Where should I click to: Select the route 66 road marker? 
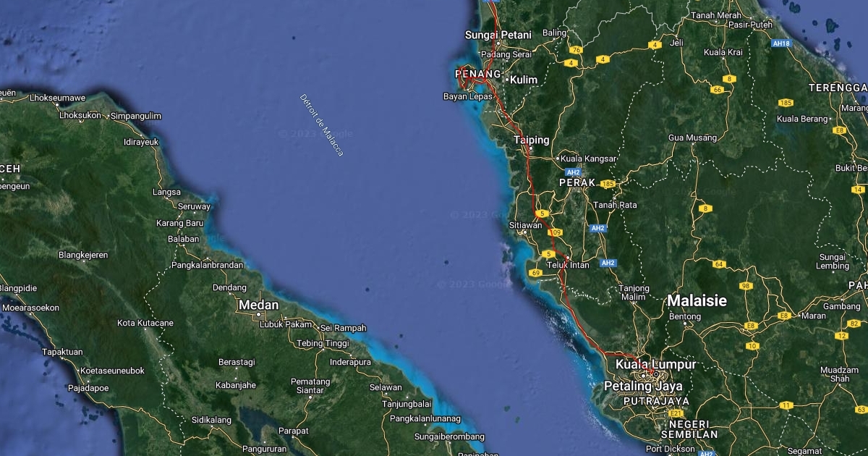pyautogui.click(x=717, y=90)
